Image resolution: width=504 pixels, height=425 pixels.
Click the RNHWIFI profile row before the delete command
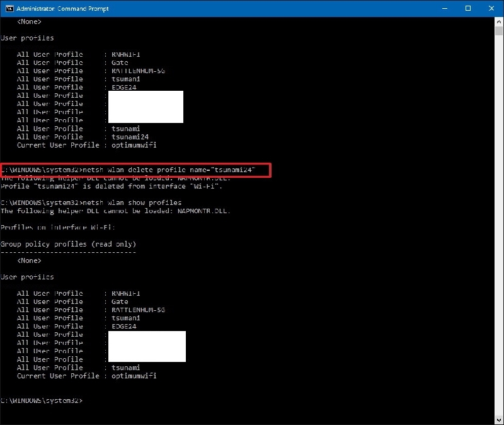coord(78,54)
